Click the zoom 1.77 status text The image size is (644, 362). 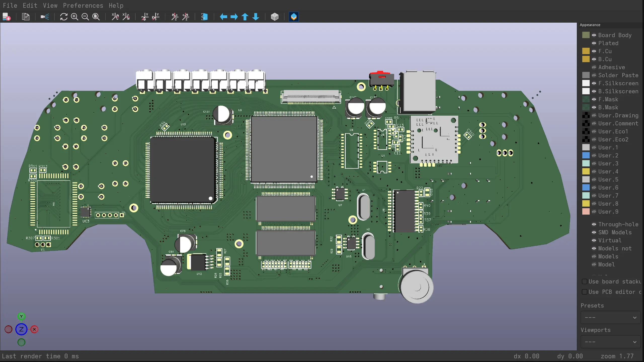coord(617,356)
